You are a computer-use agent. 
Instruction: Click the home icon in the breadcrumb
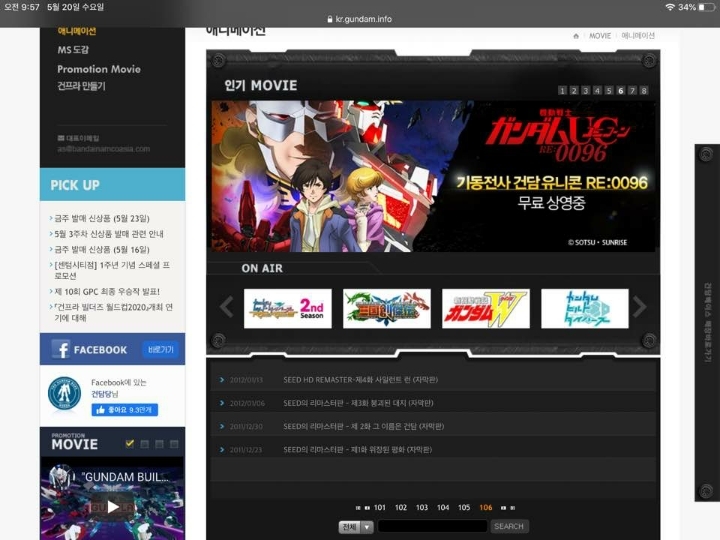pos(576,36)
